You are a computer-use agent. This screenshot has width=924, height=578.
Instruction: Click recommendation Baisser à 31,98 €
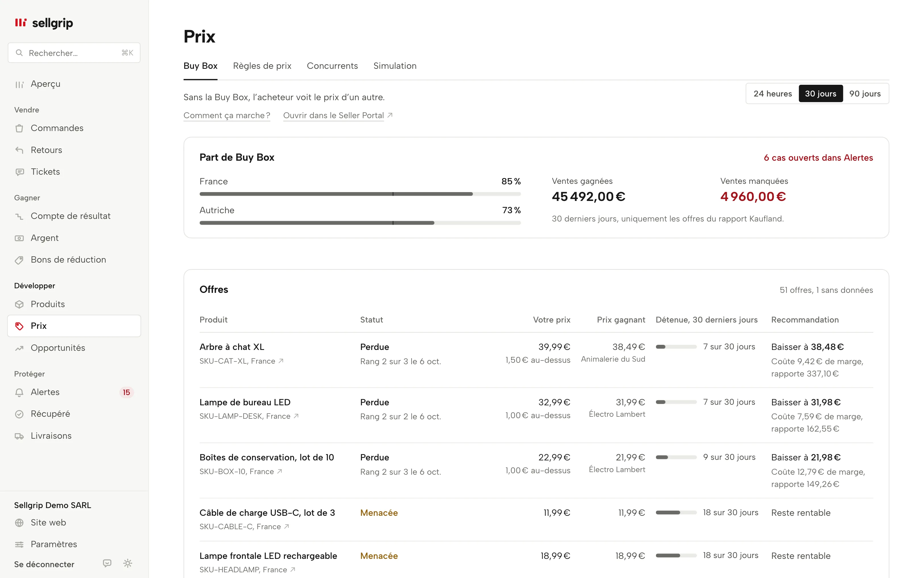806,402
